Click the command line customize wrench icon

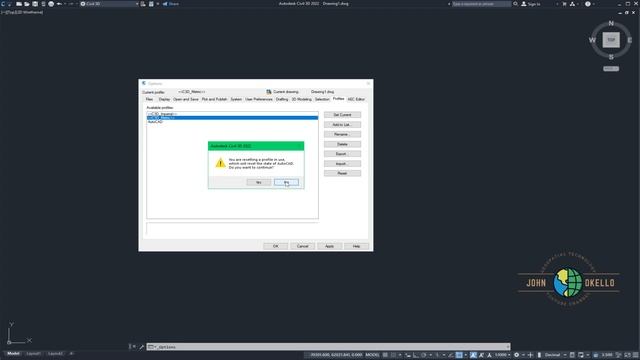click(x=141, y=347)
